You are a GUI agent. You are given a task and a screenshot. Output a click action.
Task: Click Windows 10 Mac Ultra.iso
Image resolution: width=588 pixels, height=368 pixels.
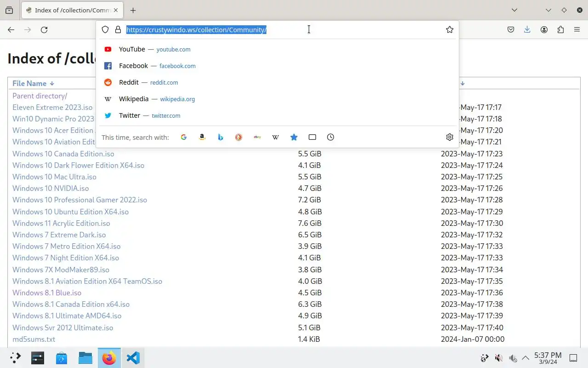(54, 177)
